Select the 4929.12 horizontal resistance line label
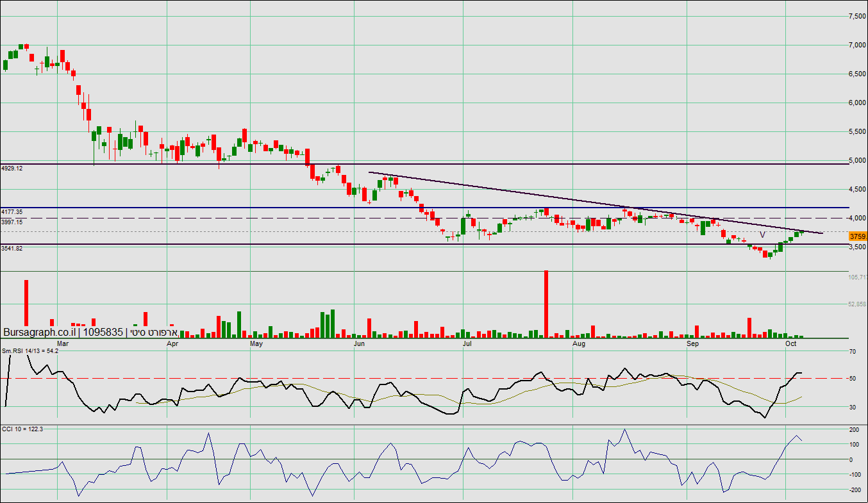This screenshot has height=503, width=868. pyautogui.click(x=12, y=168)
